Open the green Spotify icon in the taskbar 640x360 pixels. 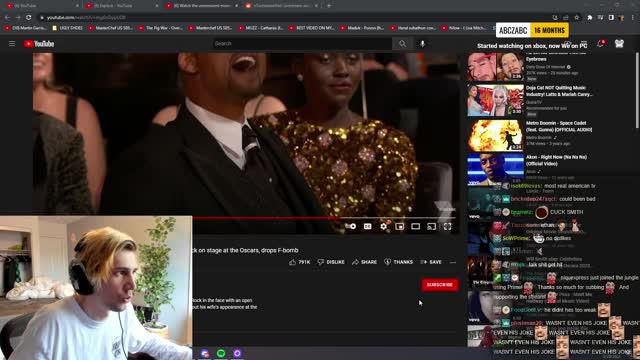[221, 353]
